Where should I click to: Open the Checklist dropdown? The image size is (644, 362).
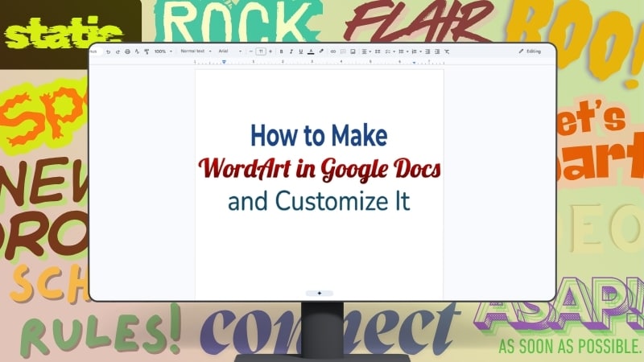click(390, 51)
